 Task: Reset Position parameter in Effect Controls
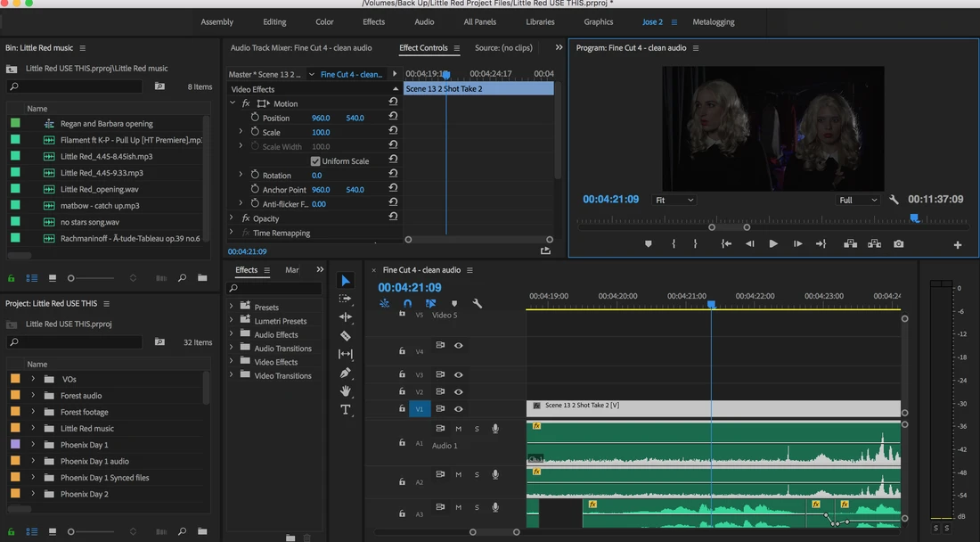click(393, 117)
